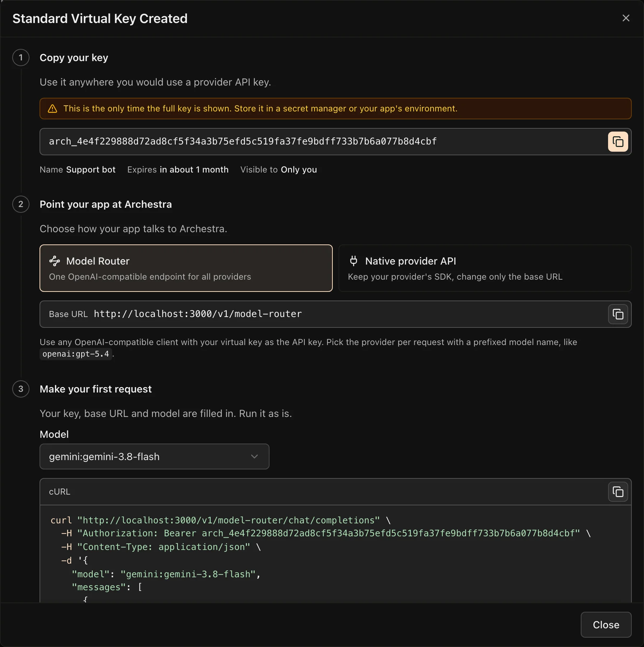Close the dialog with the X icon
644x647 pixels.
tap(626, 18)
